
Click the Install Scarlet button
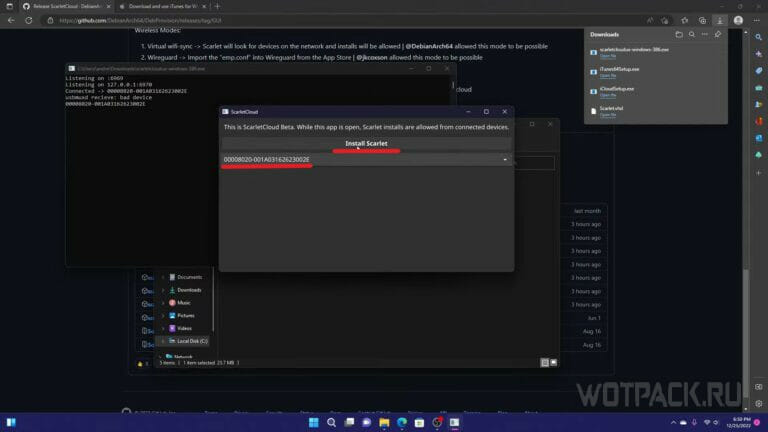[x=366, y=143]
